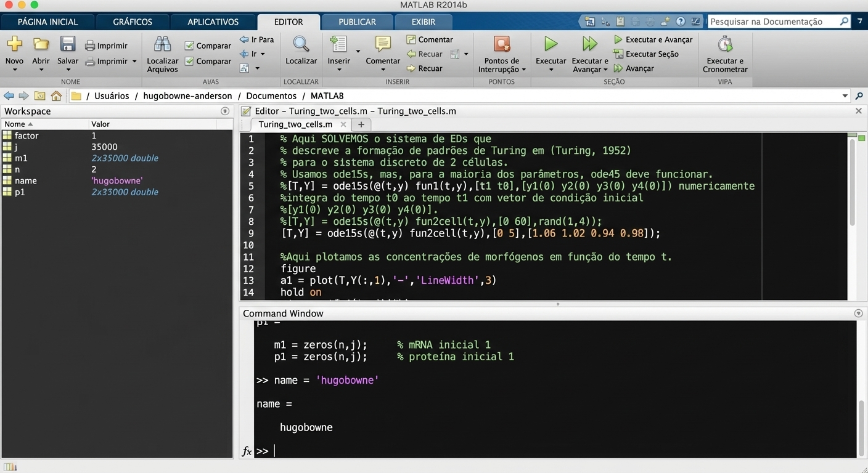Switch to the PUBLICAR tab
The height and width of the screenshot is (473, 868).
pyautogui.click(x=357, y=22)
